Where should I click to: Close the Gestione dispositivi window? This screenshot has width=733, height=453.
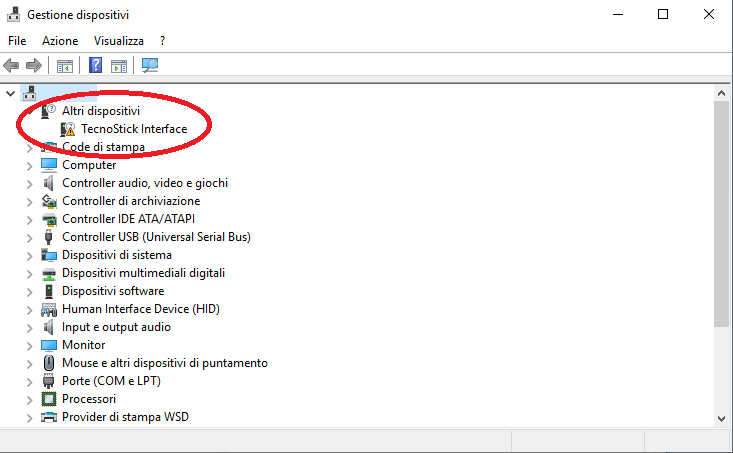[x=709, y=14]
